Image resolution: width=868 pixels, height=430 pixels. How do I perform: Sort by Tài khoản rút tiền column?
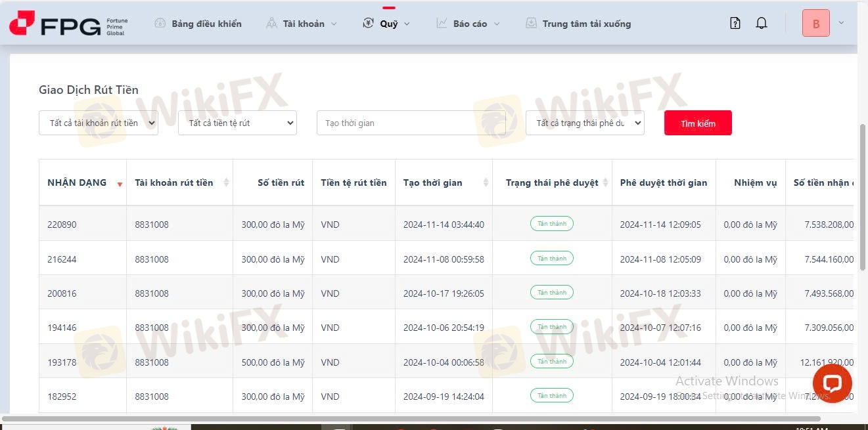(x=227, y=183)
